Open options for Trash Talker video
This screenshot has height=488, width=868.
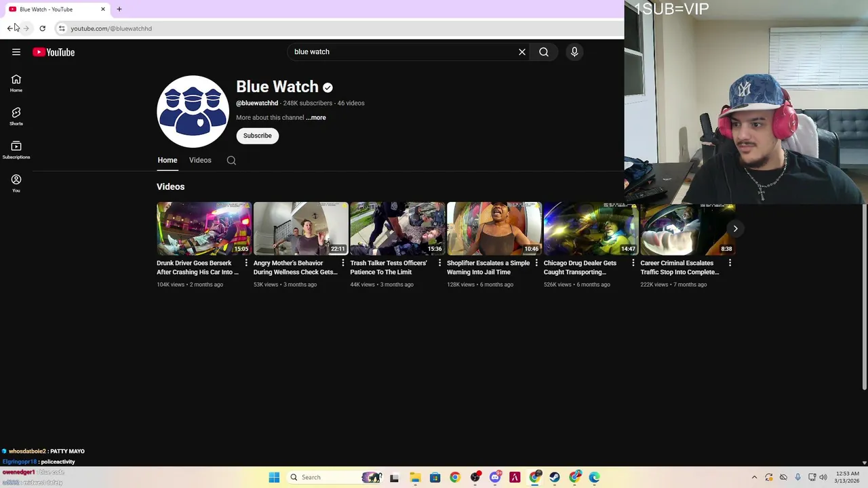tap(439, 263)
